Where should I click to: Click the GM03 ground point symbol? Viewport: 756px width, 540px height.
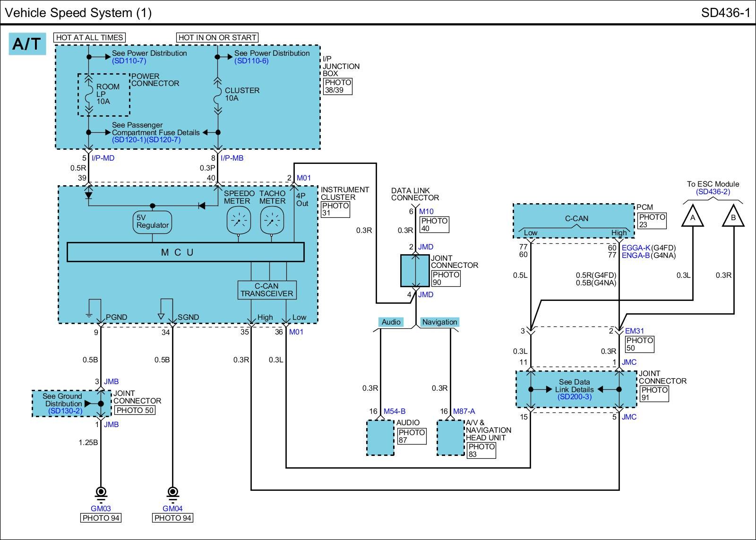click(101, 492)
